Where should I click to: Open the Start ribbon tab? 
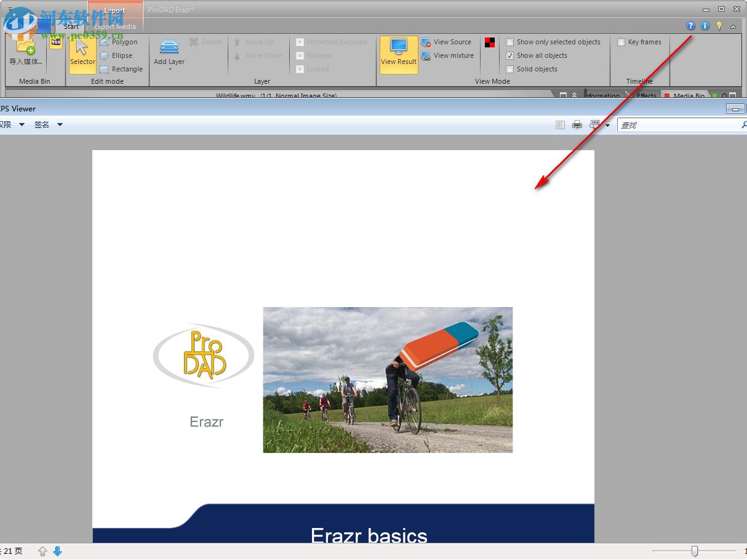[x=71, y=26]
